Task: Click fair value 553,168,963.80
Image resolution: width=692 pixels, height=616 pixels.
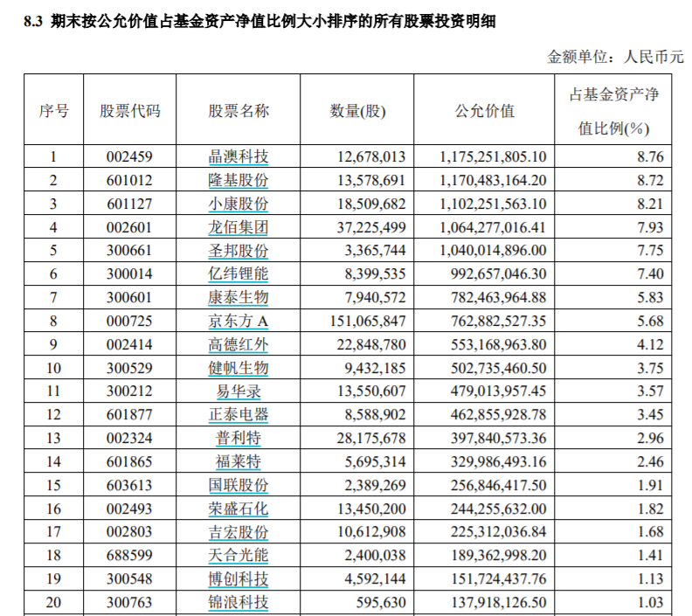Action: (x=498, y=344)
